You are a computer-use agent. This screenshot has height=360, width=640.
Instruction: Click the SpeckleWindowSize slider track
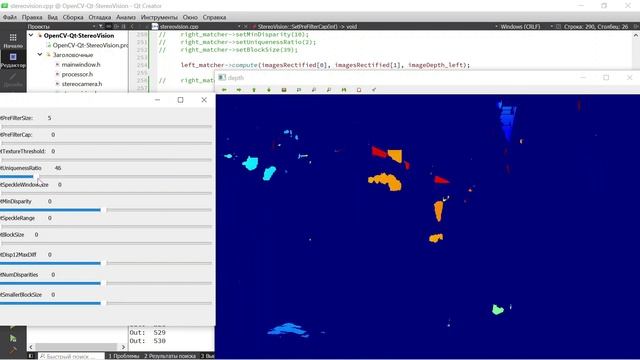click(x=106, y=193)
